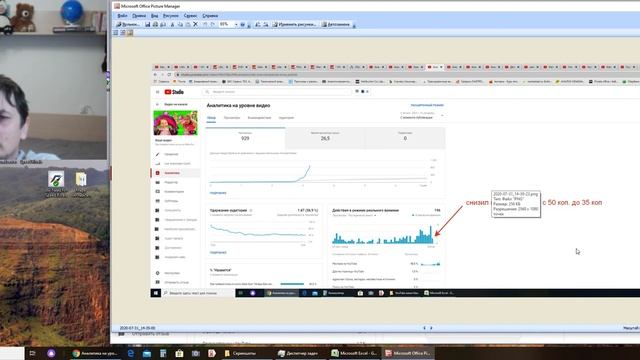This screenshot has height=360, width=640.
Task: Open the Вид menu
Action: (x=154, y=16)
